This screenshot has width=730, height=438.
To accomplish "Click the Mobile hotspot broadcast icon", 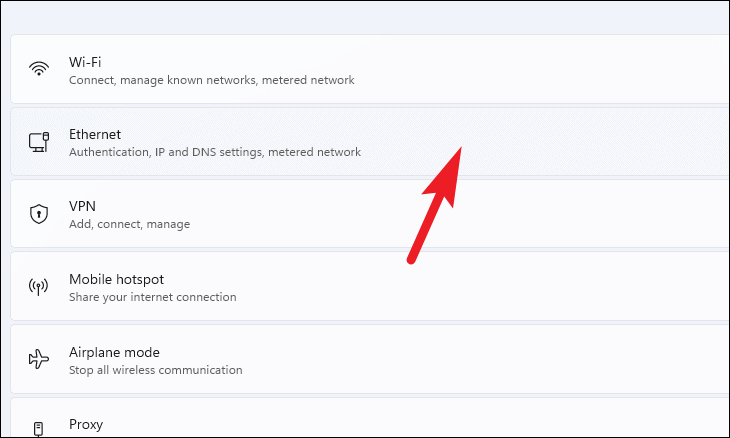I will [x=40, y=287].
